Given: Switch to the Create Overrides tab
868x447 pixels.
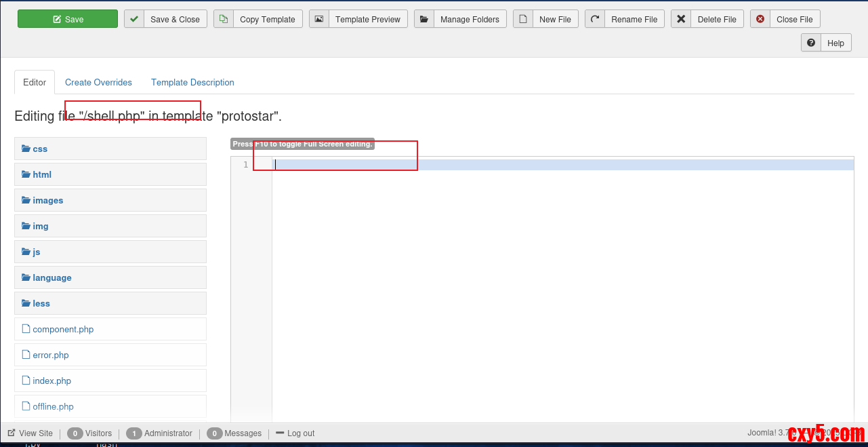Looking at the screenshot, I should point(98,82).
